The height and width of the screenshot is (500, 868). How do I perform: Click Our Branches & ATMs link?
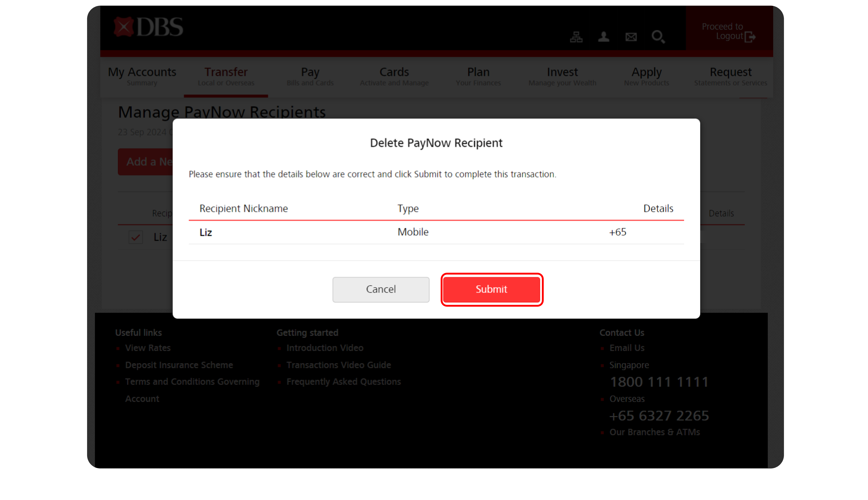654,432
